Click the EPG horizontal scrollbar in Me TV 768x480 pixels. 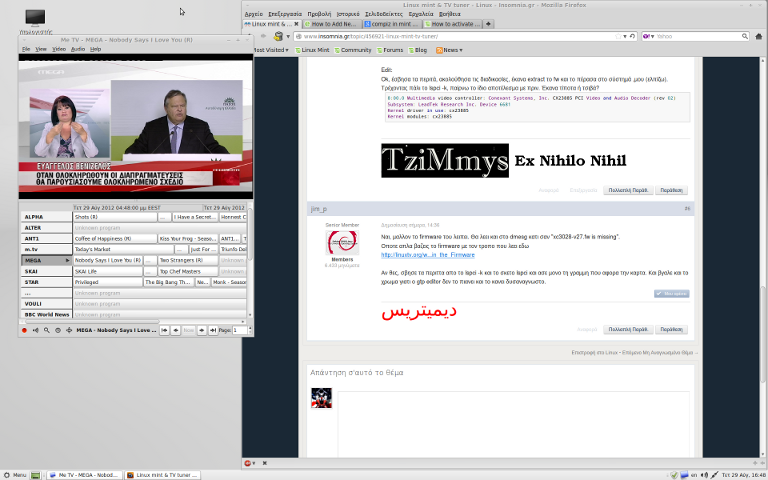coord(91,322)
